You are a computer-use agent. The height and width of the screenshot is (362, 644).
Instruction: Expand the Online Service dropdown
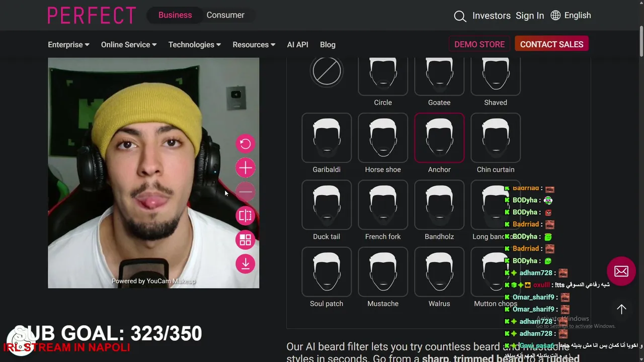[x=129, y=45]
